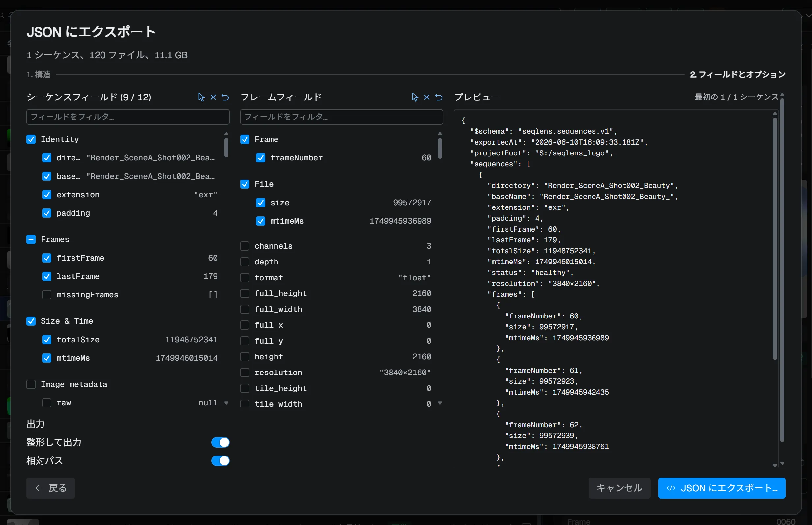Viewport: 812px width, 525px height.
Task: Toggle the Frame group checkbox
Action: (245, 139)
